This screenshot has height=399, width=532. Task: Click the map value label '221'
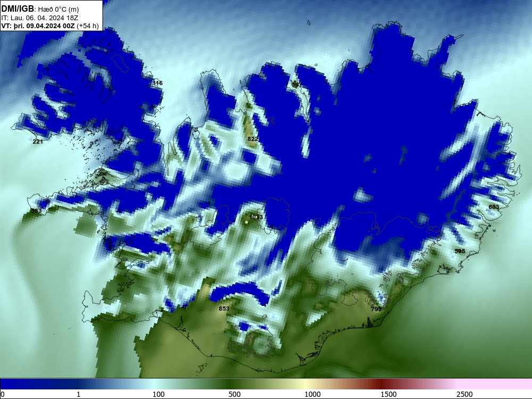(x=38, y=142)
